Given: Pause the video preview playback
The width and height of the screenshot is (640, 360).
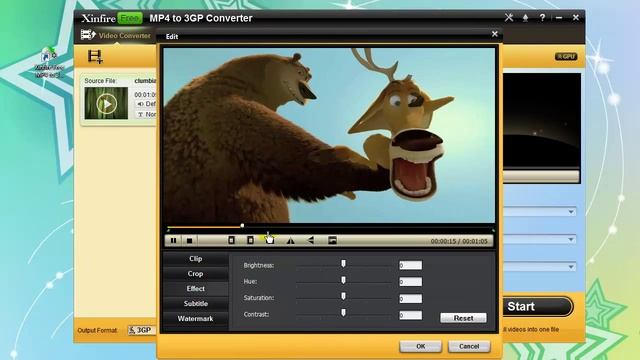Looking at the screenshot, I should 173,241.
